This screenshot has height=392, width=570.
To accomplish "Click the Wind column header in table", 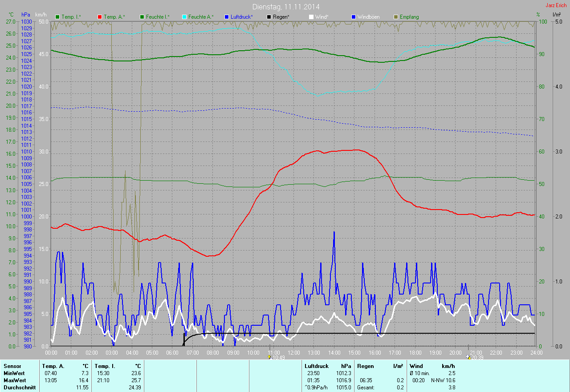I will click(x=416, y=366).
